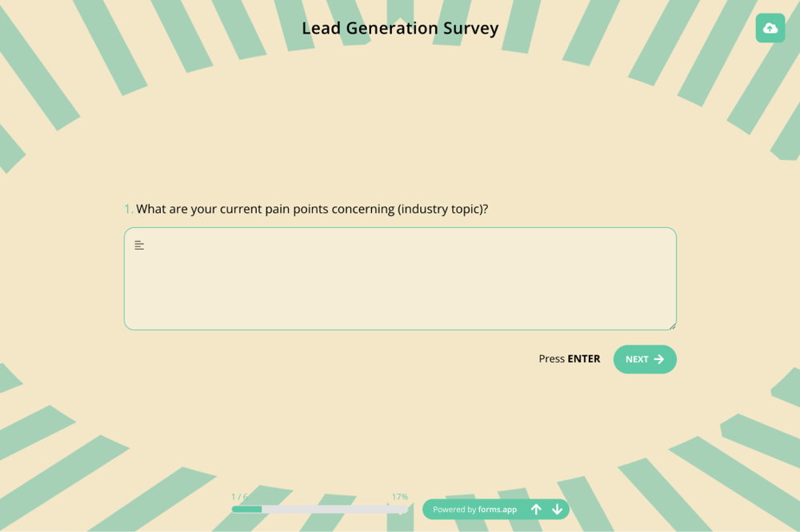Click the Press ENTER label

[569, 358]
